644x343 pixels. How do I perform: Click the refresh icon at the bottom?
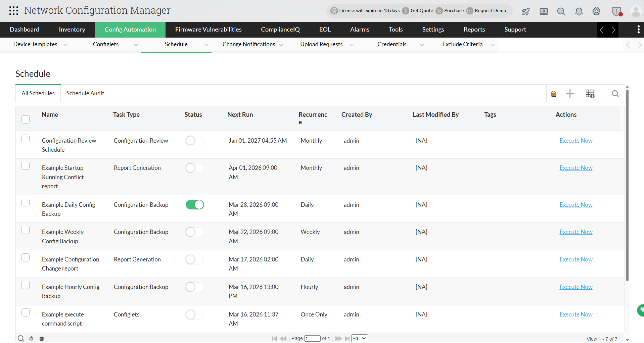point(31,338)
